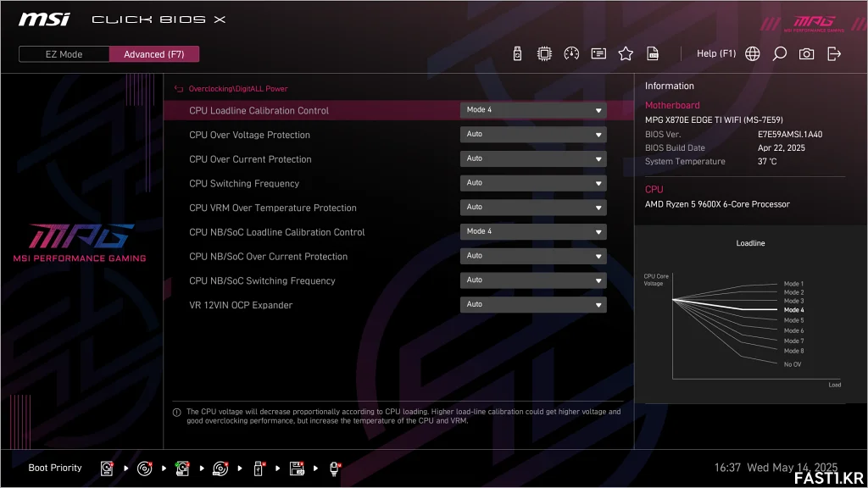Click the Motherboard heading in Information panel

pos(672,105)
